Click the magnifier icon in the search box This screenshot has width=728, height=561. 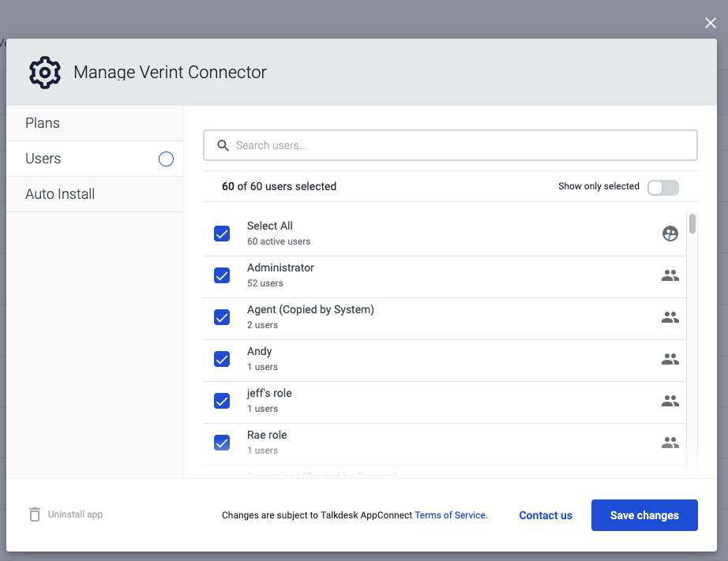[223, 146]
